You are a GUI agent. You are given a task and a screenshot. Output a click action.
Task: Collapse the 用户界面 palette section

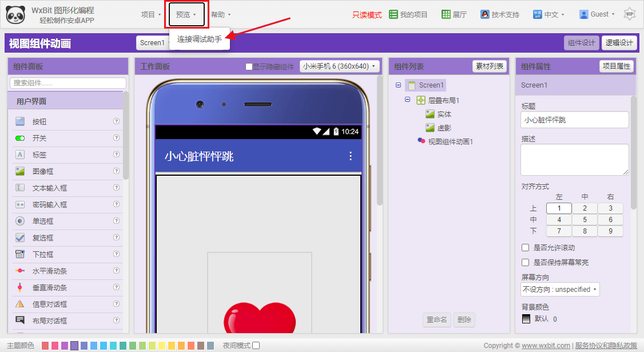point(66,101)
